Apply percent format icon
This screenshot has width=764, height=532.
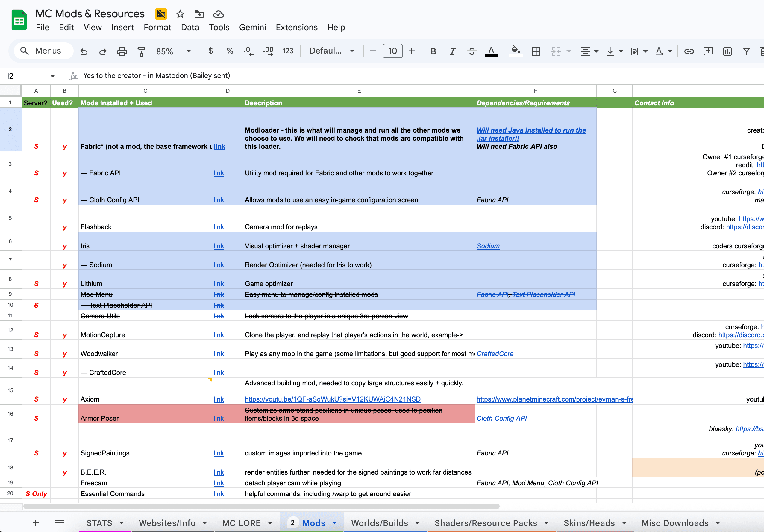point(230,51)
